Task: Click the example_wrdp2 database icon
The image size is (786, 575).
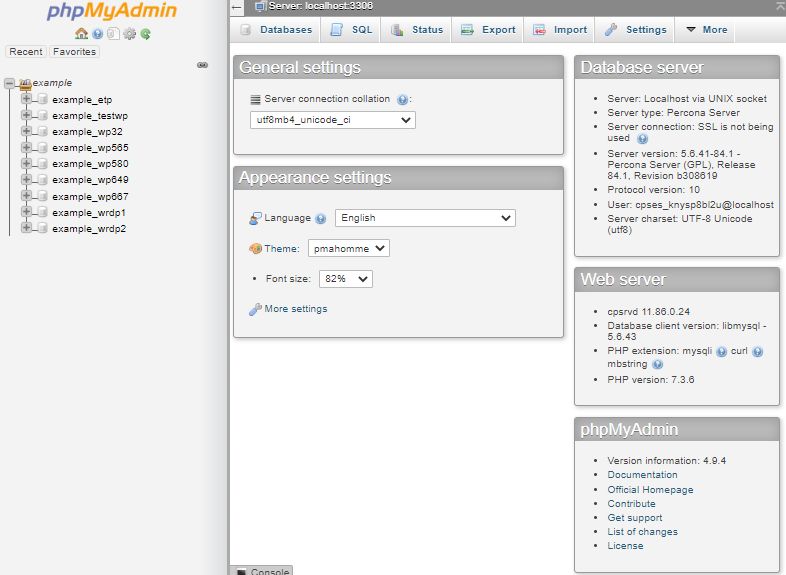Action: pos(43,228)
